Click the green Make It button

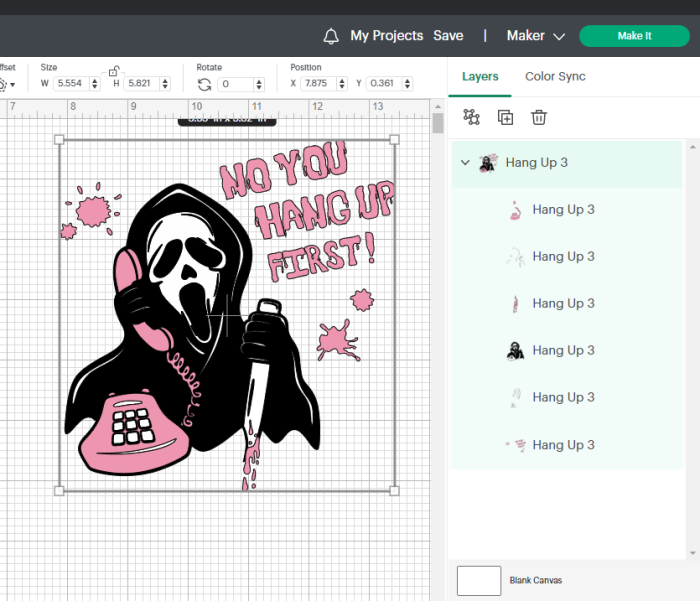coord(634,36)
